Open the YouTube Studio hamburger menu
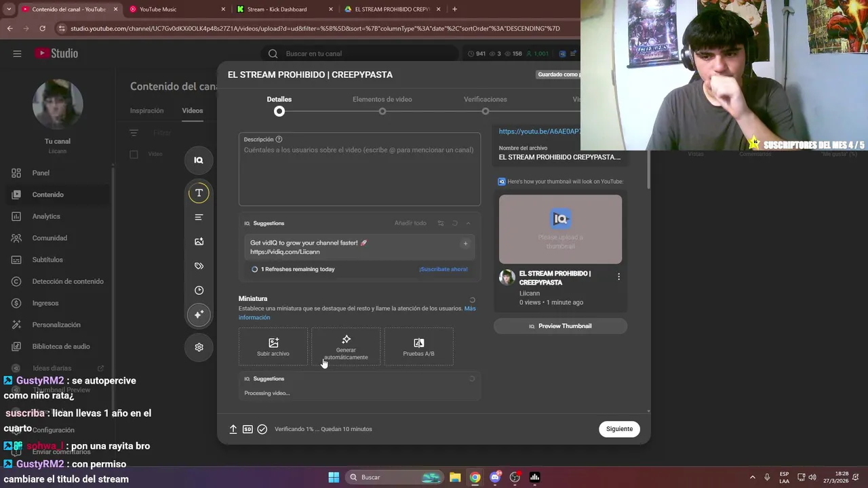The height and width of the screenshot is (488, 868). 17,54
